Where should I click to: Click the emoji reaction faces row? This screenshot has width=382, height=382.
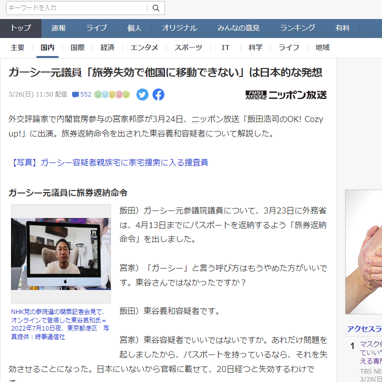112,95
